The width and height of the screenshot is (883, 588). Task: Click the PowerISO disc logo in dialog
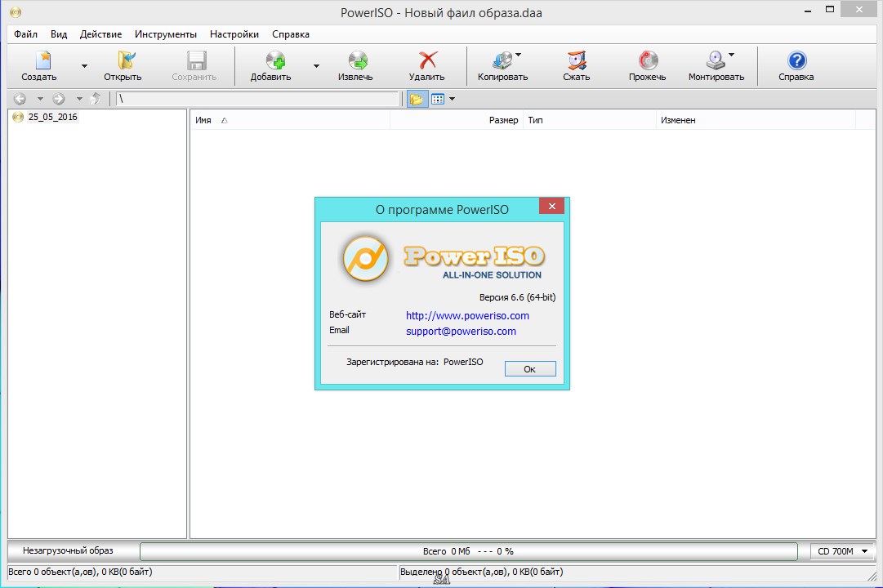click(x=365, y=259)
